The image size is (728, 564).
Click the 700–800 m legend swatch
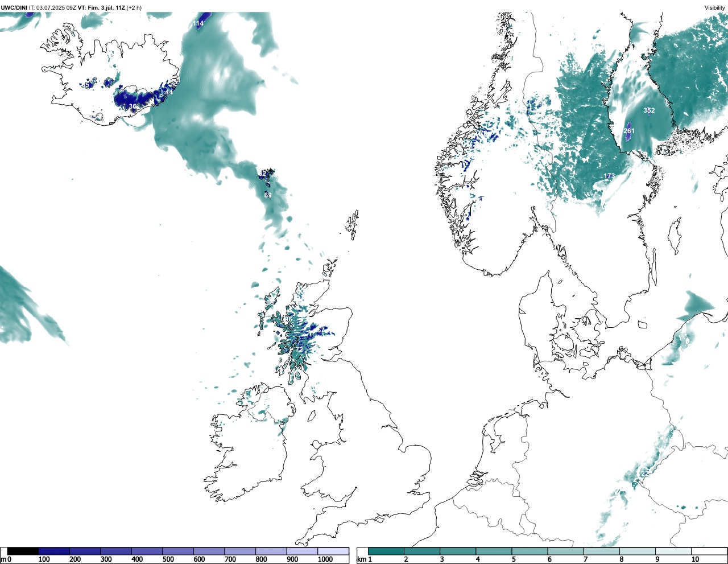click(x=240, y=551)
